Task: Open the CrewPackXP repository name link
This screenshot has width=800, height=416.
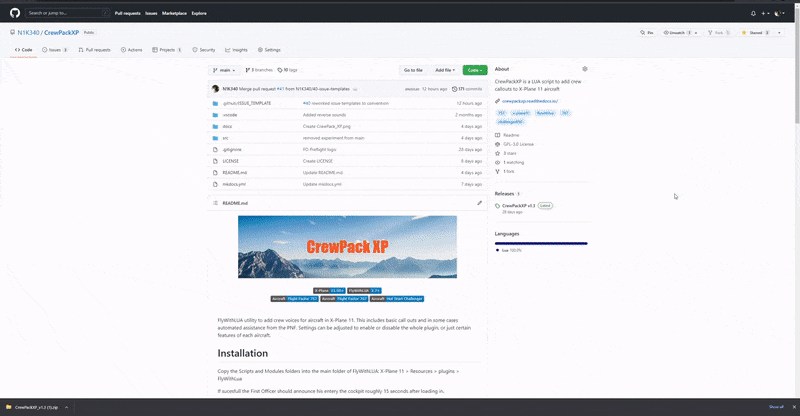Action: coord(61,33)
